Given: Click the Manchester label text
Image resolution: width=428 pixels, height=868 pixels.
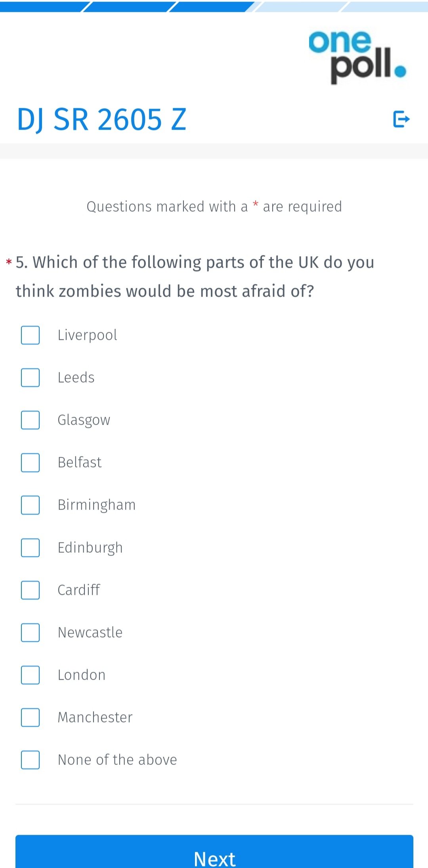Looking at the screenshot, I should click(95, 717).
